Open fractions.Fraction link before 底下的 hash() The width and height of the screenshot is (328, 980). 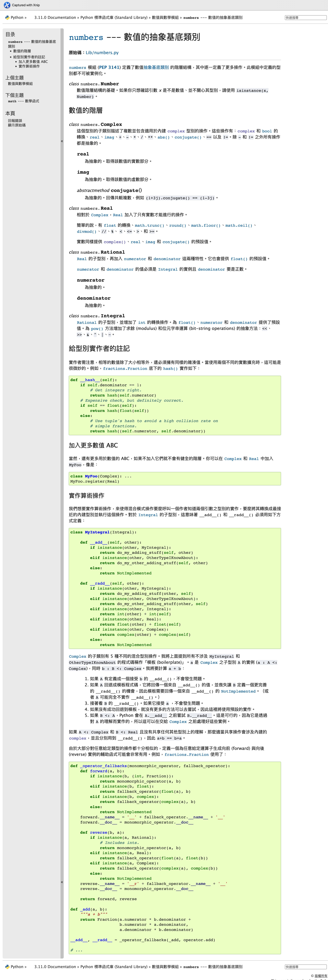click(125, 369)
